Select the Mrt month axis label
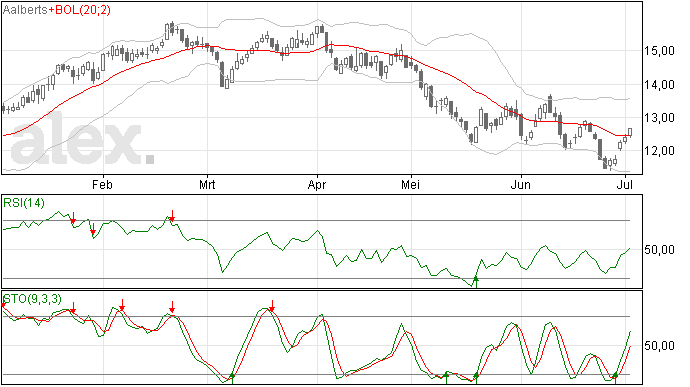This screenshot has width=690, height=387. (207, 184)
